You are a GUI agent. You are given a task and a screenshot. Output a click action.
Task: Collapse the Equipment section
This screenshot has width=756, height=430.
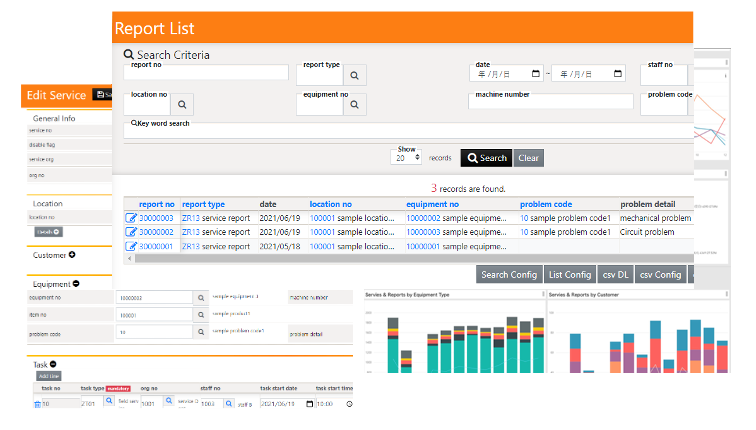pos(77,284)
